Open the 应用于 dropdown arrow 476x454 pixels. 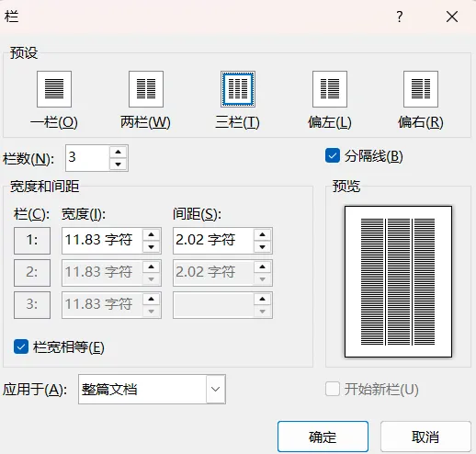pyautogui.click(x=216, y=389)
